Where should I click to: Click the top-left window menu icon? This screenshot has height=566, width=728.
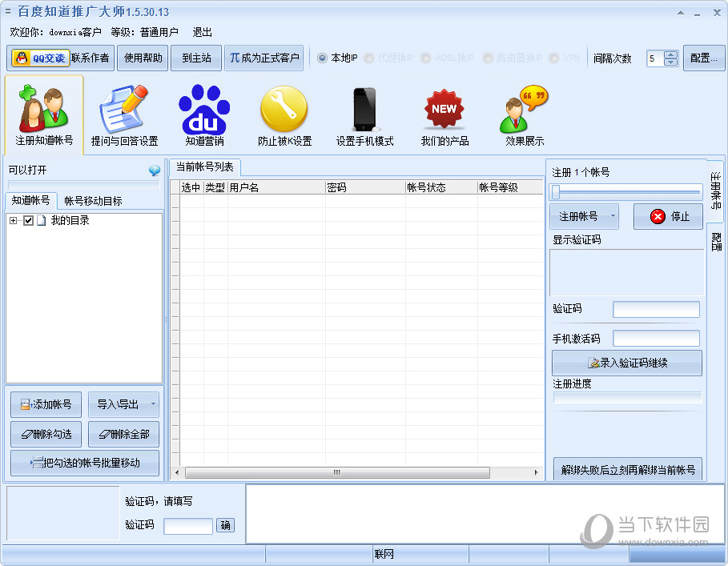click(8, 11)
